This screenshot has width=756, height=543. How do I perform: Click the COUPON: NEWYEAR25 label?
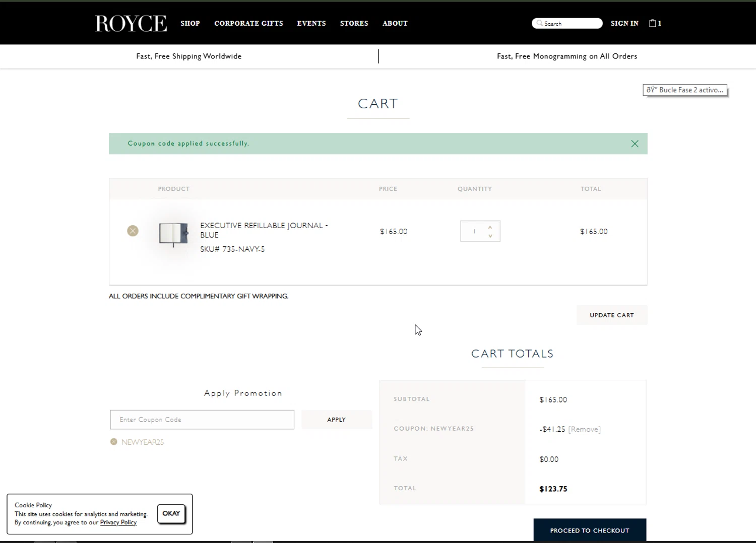[x=433, y=429]
